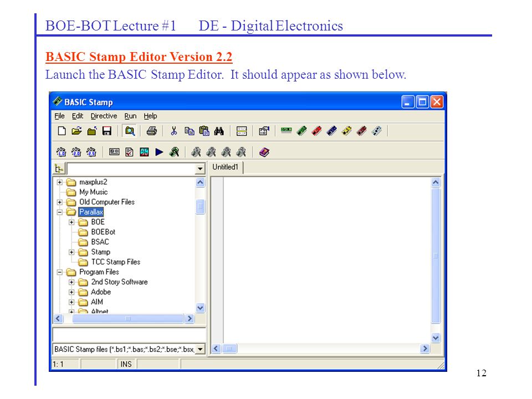Click the Open From folder icon with up arrow
The width and height of the screenshot is (532, 399).
(x=92, y=131)
